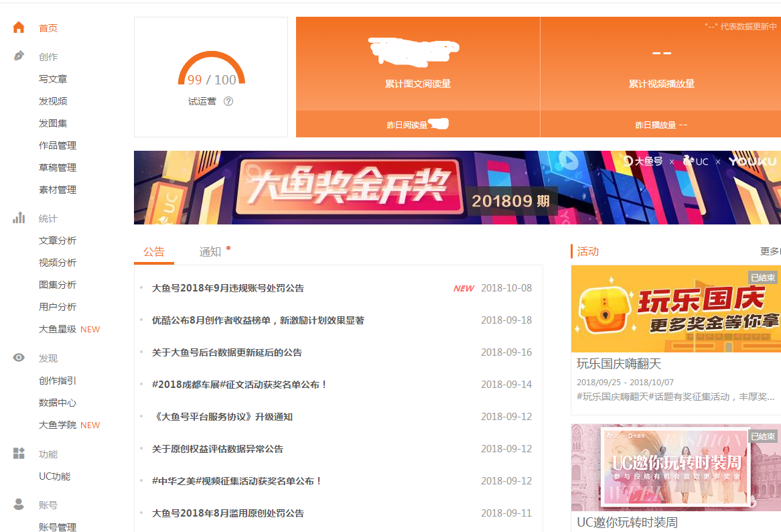Click the date 2018-10-08
The image size is (781, 532).
506,288
